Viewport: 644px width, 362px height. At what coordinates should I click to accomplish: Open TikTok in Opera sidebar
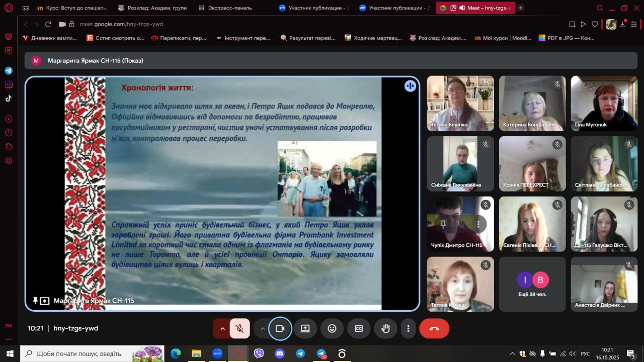pos(9,99)
